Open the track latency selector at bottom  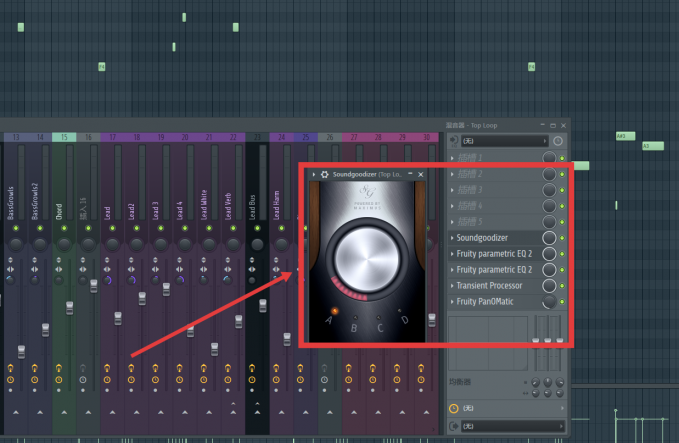coord(508,408)
